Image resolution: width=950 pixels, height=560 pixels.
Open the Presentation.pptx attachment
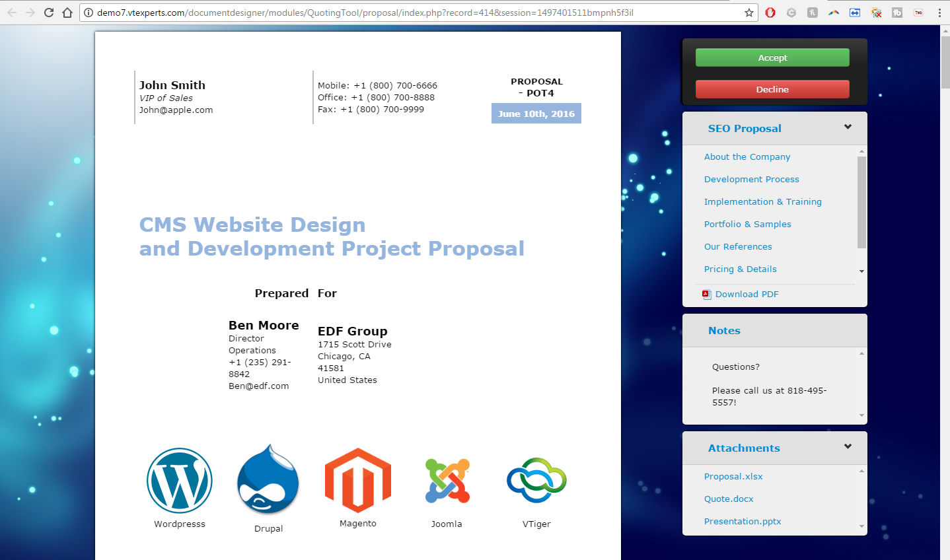tap(743, 521)
